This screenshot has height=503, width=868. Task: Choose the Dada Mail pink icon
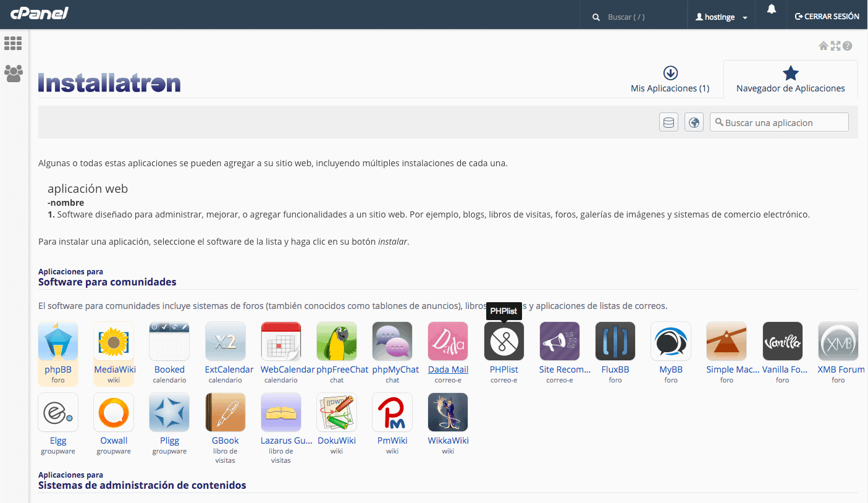pos(448,341)
